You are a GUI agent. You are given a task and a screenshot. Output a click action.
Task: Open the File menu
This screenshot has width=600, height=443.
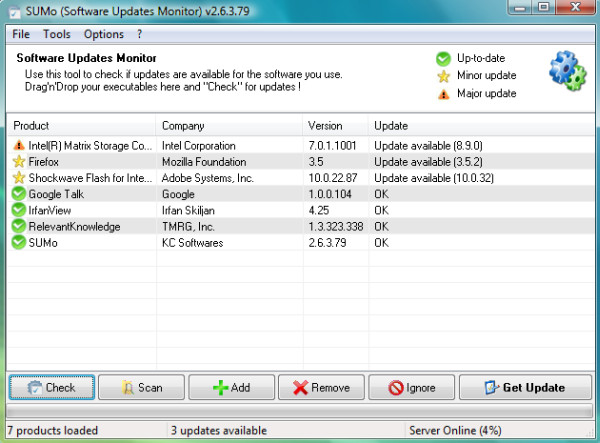(21, 34)
